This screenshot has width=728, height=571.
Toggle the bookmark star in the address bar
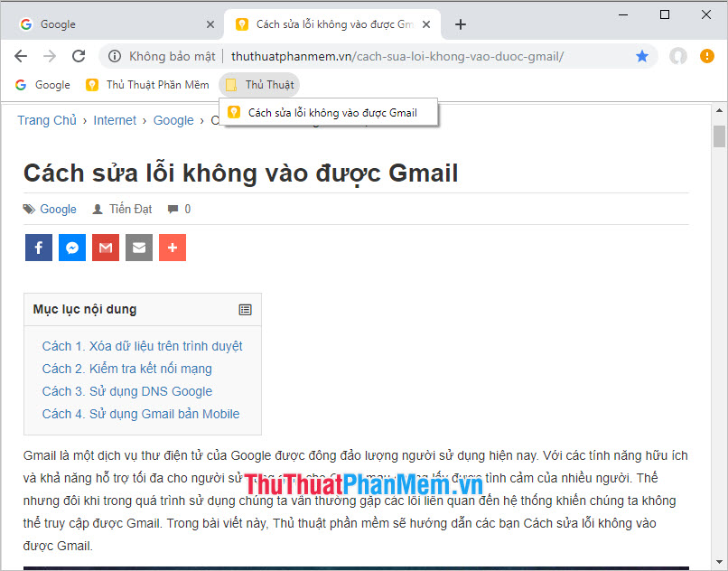tap(642, 56)
